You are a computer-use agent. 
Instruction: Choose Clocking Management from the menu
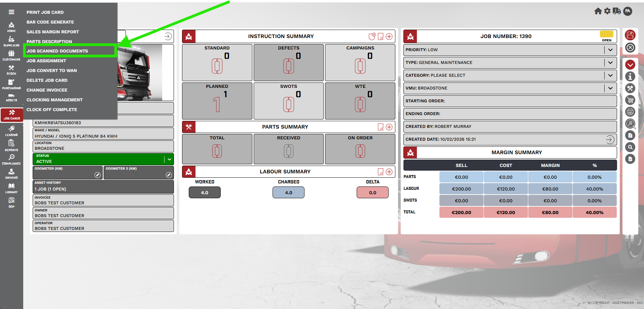coord(55,100)
